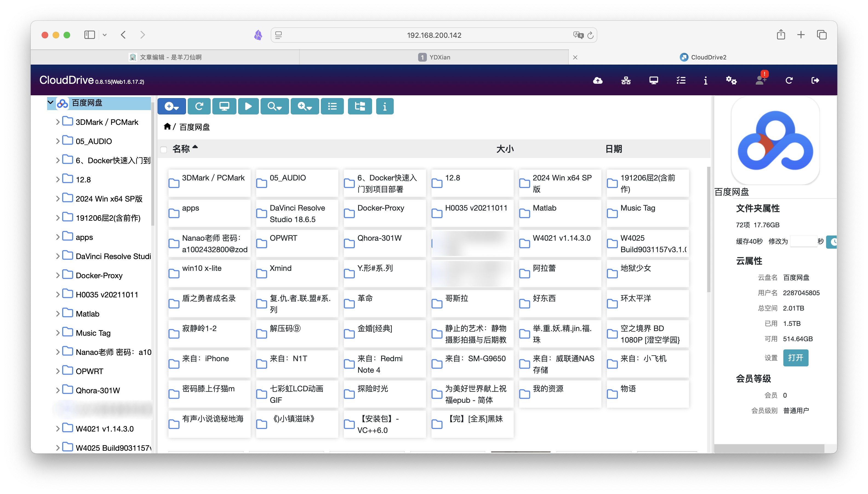Click the user account icon with alert
This screenshot has width=868, height=494.
click(x=761, y=80)
